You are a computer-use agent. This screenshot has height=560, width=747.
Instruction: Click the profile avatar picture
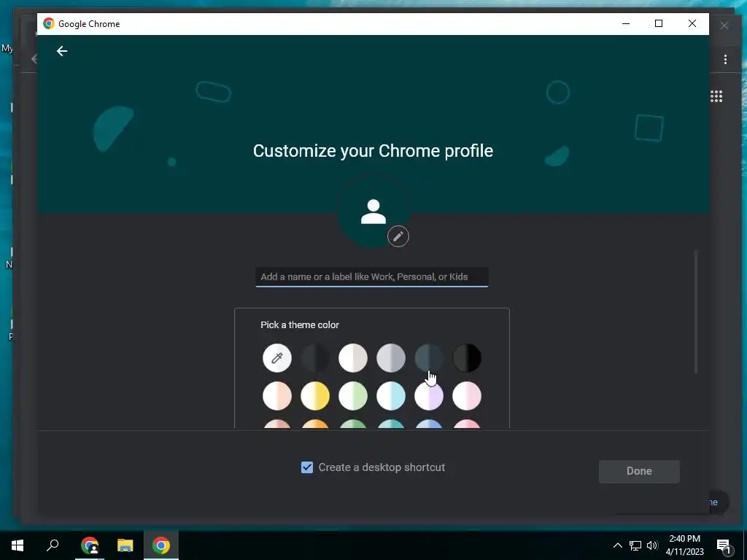(x=373, y=211)
